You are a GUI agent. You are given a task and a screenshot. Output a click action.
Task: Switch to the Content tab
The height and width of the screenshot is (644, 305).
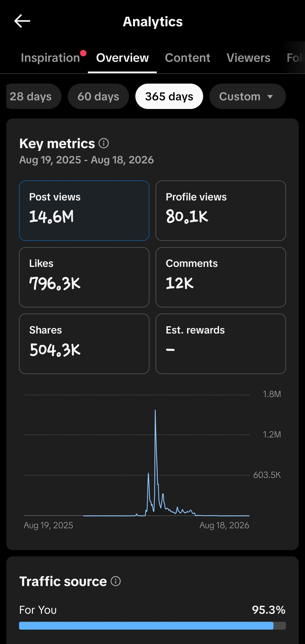(x=188, y=58)
